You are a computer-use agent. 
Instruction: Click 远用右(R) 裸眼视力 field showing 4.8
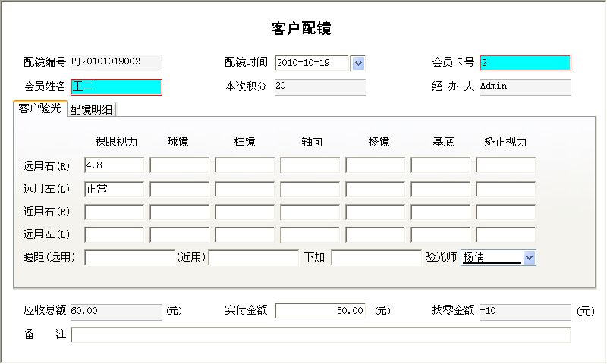coord(114,165)
